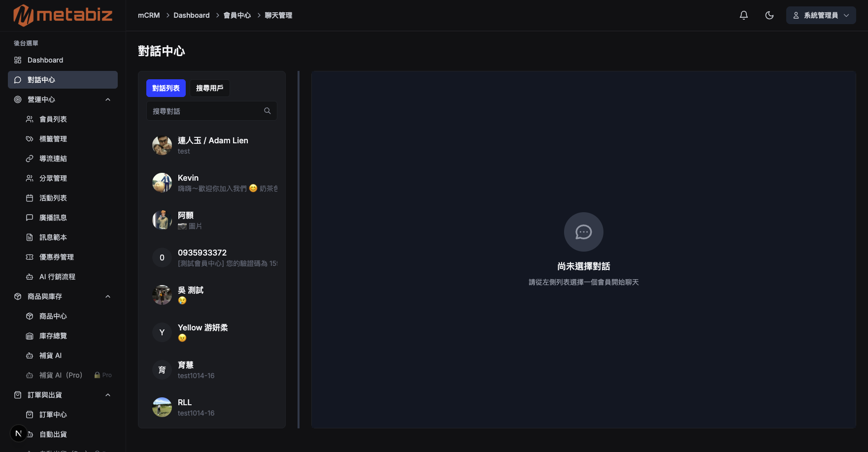This screenshot has height=452, width=868.
Task: Select the 對話列表 tab
Action: (166, 88)
